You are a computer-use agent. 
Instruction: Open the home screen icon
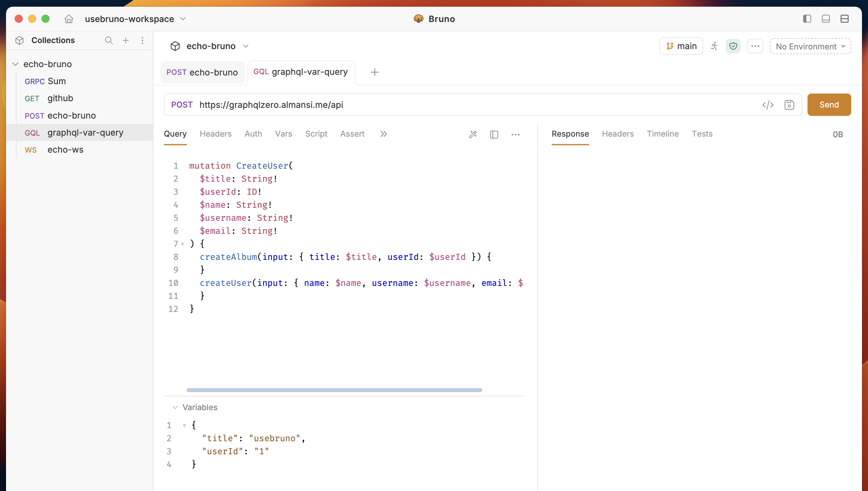tap(69, 19)
